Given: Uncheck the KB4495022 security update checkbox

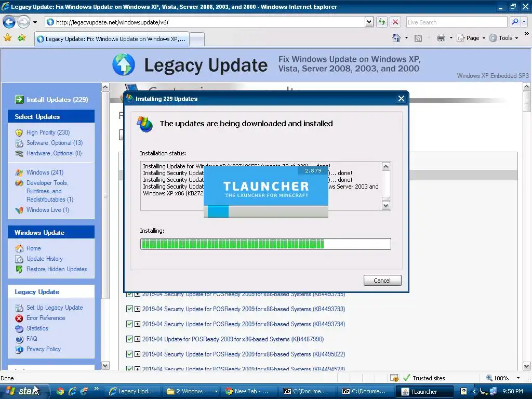Looking at the screenshot, I should (129, 354).
